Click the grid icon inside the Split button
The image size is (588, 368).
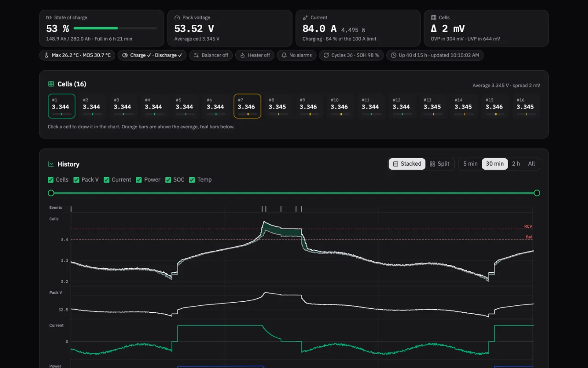(x=432, y=164)
